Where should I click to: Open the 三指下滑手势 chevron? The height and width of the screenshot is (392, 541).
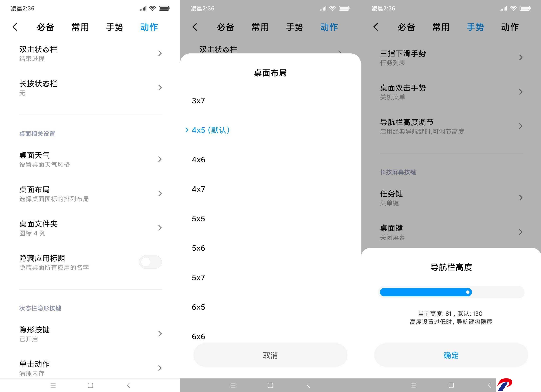(521, 58)
